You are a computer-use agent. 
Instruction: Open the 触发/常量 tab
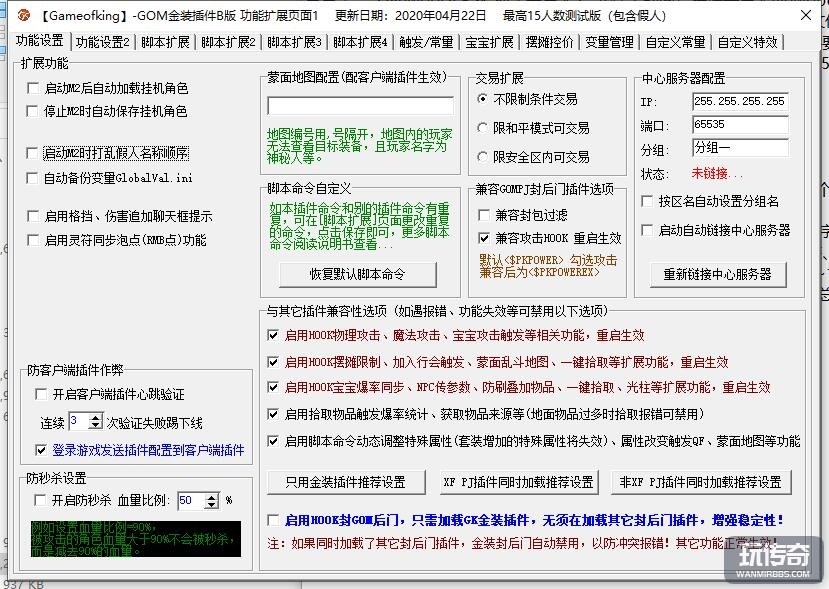pyautogui.click(x=426, y=42)
